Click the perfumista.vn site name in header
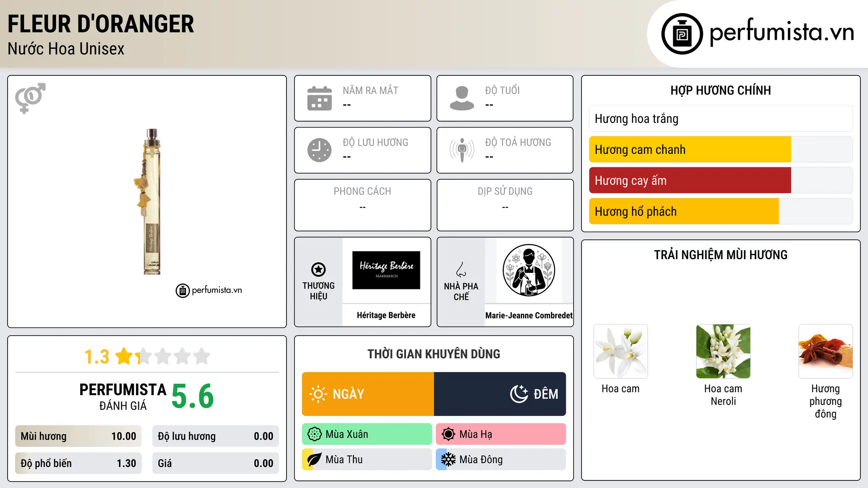 point(782,32)
